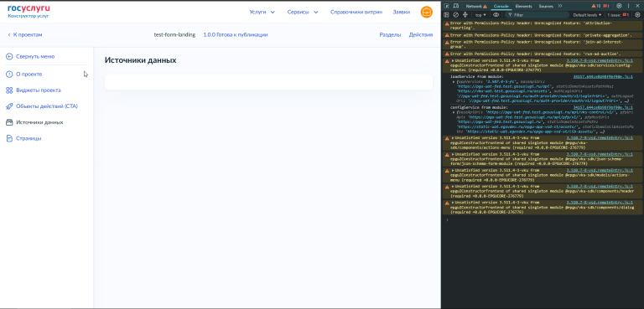Image resolution: width=644 pixels, height=309 pixels.
Task: Open the Разделы link
Action: tap(390, 35)
